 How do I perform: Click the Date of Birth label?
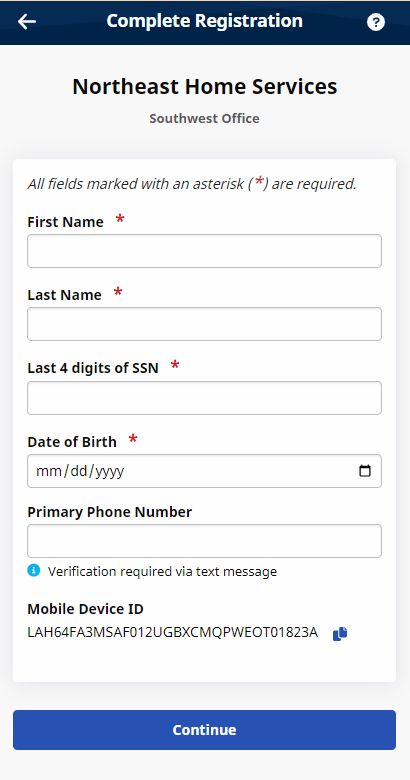72,442
